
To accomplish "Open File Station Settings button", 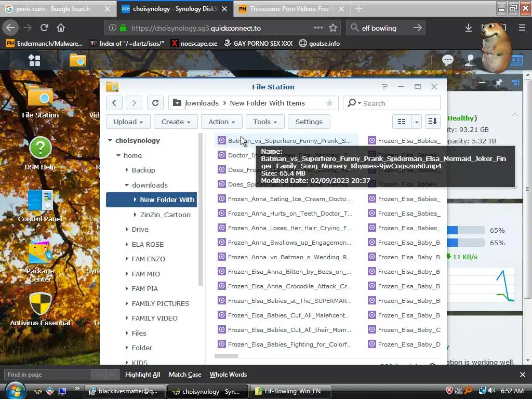I will point(309,122).
